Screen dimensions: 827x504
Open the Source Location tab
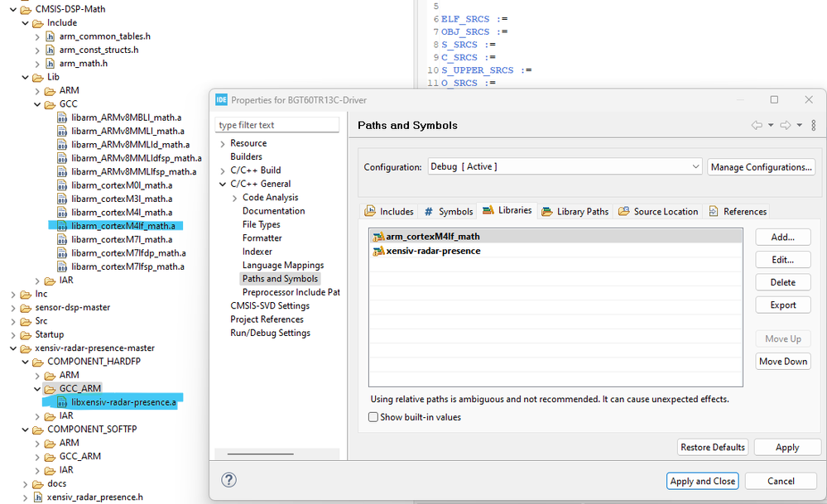coord(658,211)
